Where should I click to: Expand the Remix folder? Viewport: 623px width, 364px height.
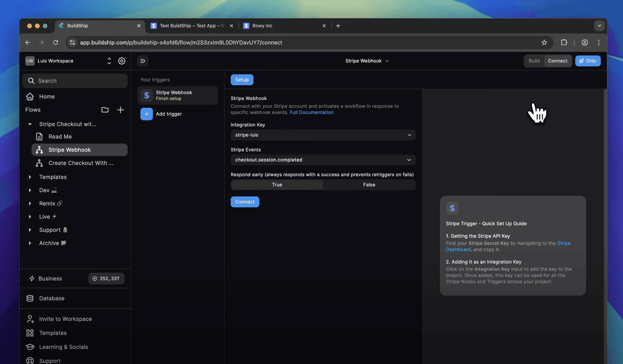coord(30,203)
